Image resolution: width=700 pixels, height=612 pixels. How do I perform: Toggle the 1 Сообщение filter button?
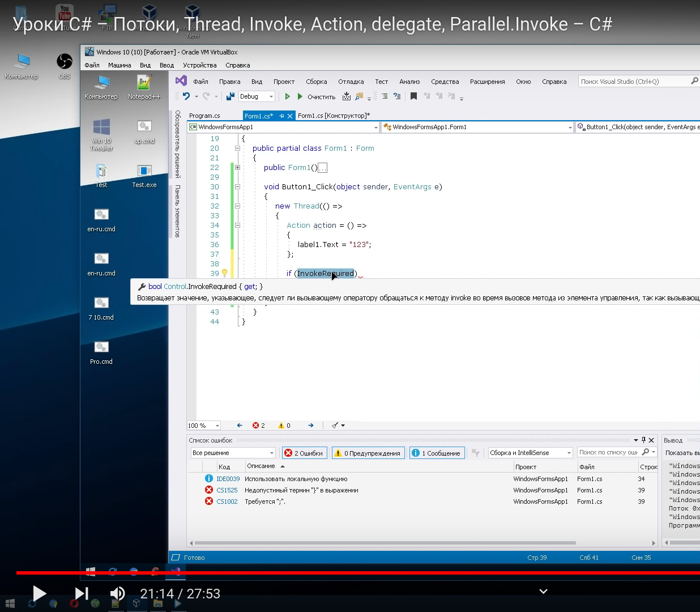[437, 453]
